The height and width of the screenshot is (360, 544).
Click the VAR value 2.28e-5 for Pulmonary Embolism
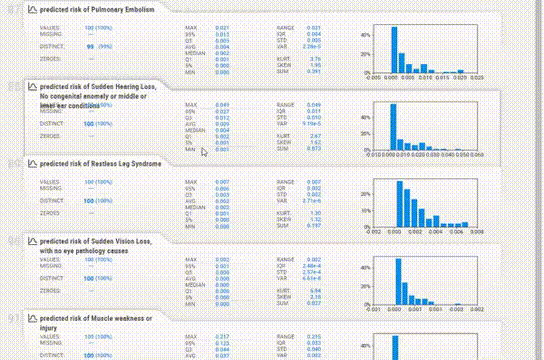312,46
